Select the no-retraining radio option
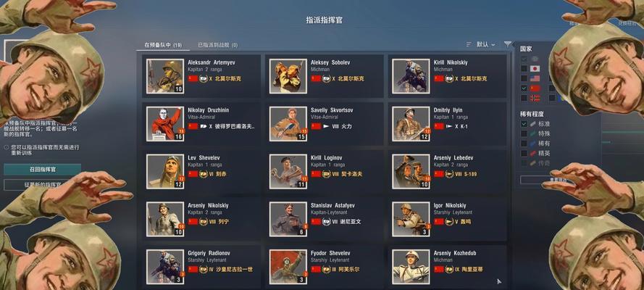This screenshot has width=644, height=290. [x=7, y=147]
